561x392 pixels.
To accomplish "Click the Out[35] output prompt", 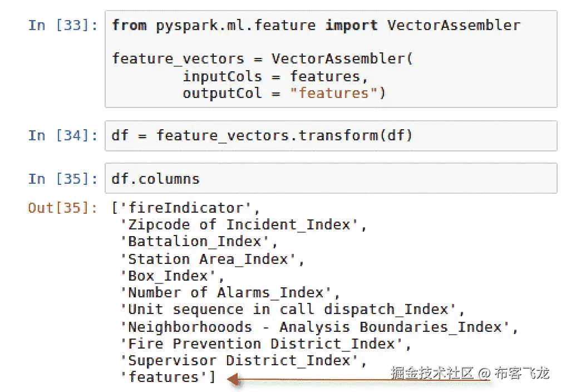I will 62,208.
